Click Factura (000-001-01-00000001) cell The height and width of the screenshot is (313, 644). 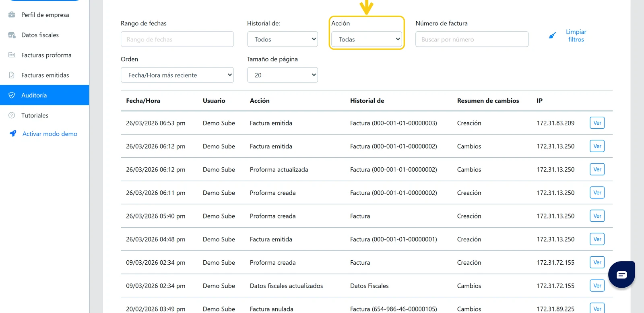point(393,239)
